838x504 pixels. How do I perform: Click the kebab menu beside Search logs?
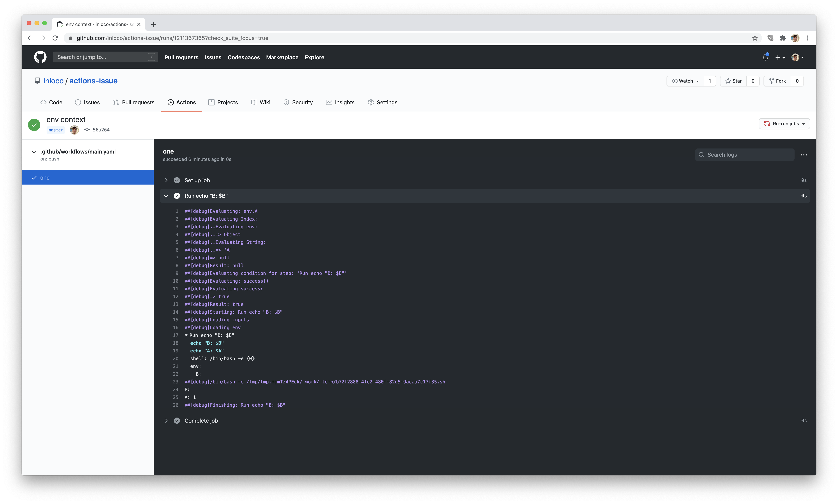pos(804,154)
